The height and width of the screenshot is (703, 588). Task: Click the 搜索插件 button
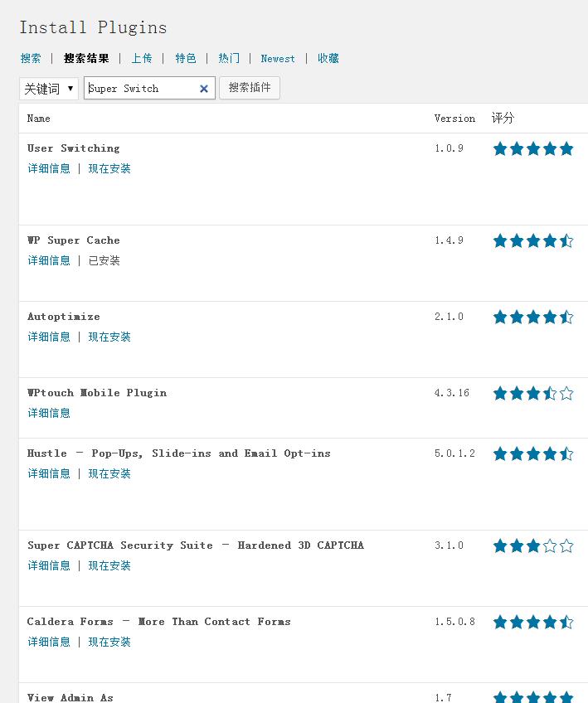click(250, 87)
